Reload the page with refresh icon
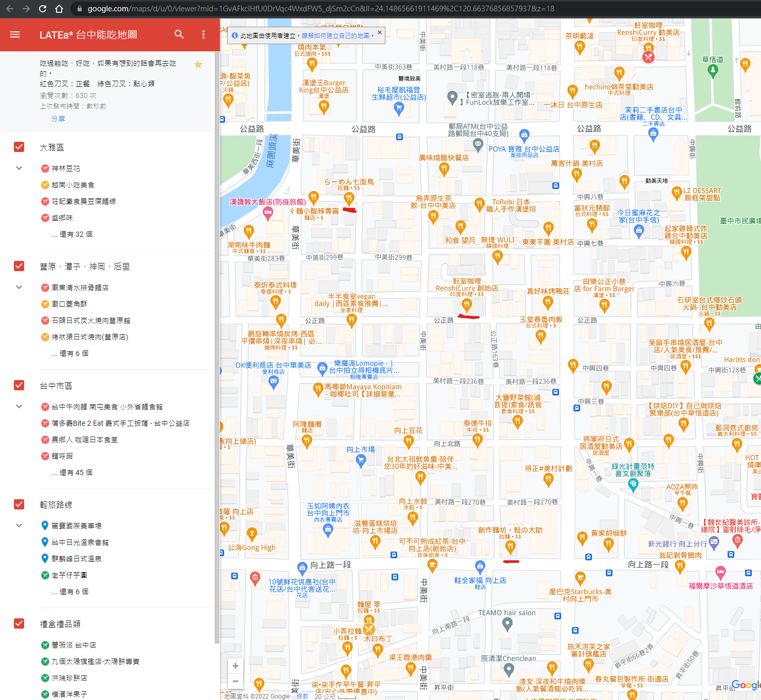761x700 pixels. 43,9
